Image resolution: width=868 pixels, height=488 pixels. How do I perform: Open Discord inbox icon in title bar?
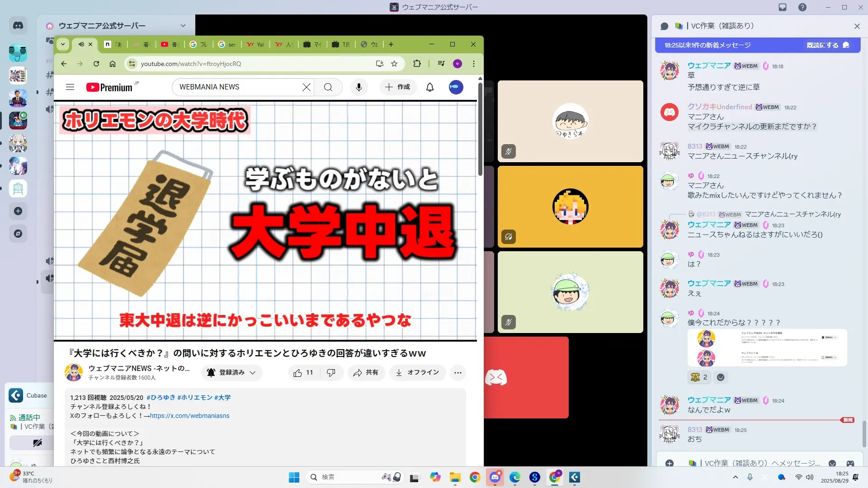[783, 7]
